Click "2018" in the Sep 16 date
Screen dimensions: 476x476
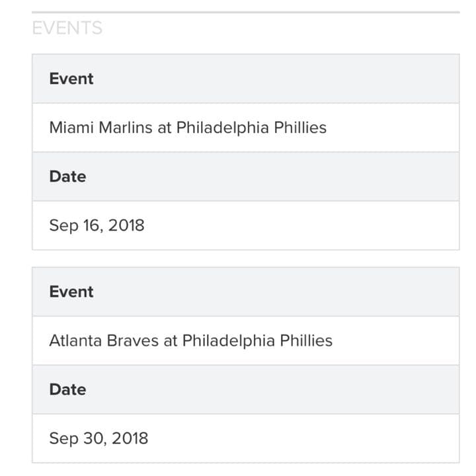click(x=126, y=225)
